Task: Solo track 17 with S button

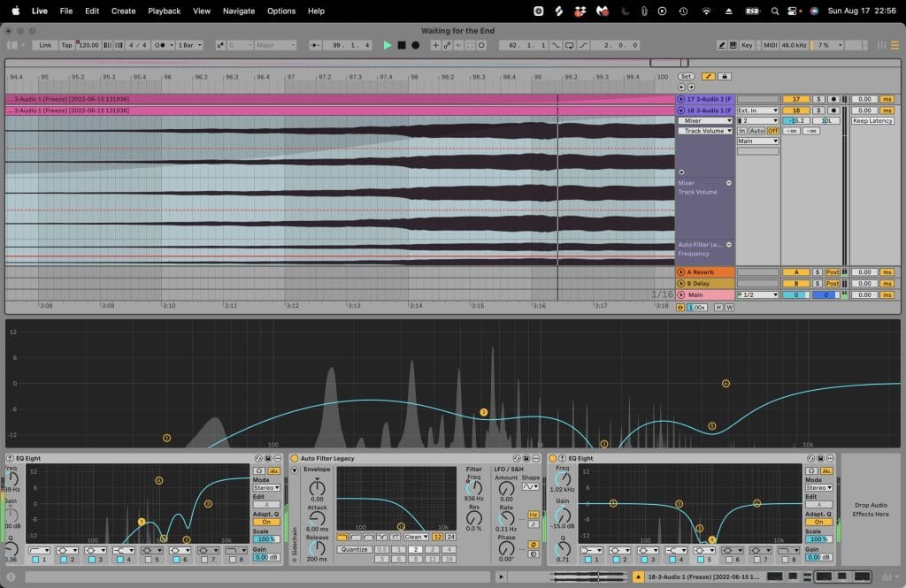Action: (818, 99)
